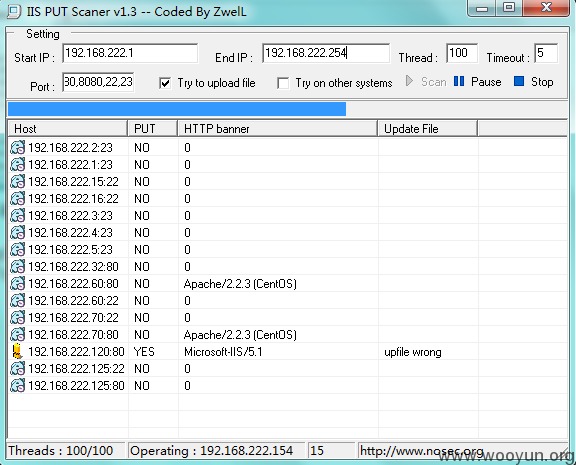Click the Pause button label
This screenshot has height=465, width=576.
[486, 82]
